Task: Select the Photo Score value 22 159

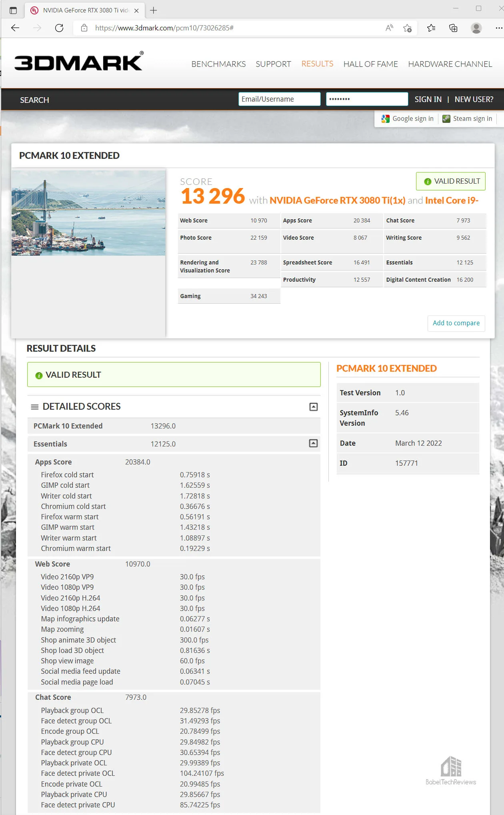Action: 259,238
